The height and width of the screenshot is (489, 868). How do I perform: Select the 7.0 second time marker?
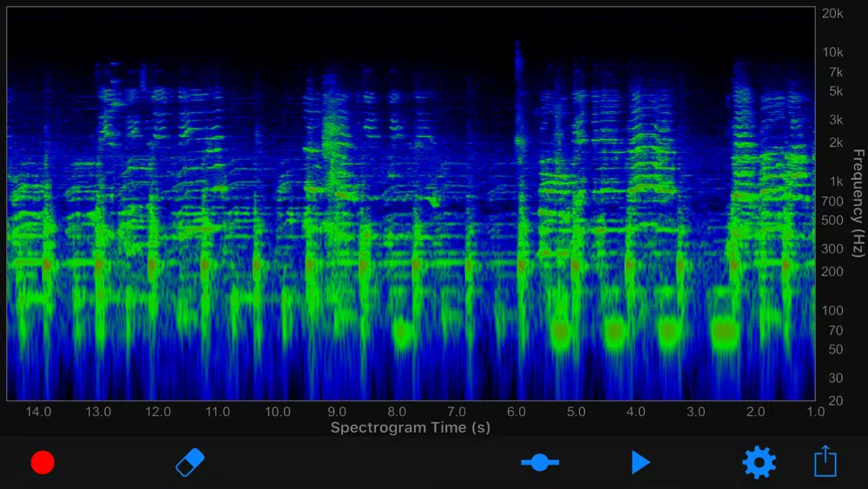click(457, 412)
